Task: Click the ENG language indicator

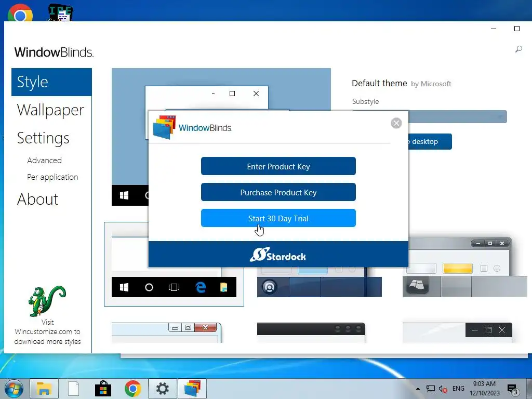Action: (458, 389)
